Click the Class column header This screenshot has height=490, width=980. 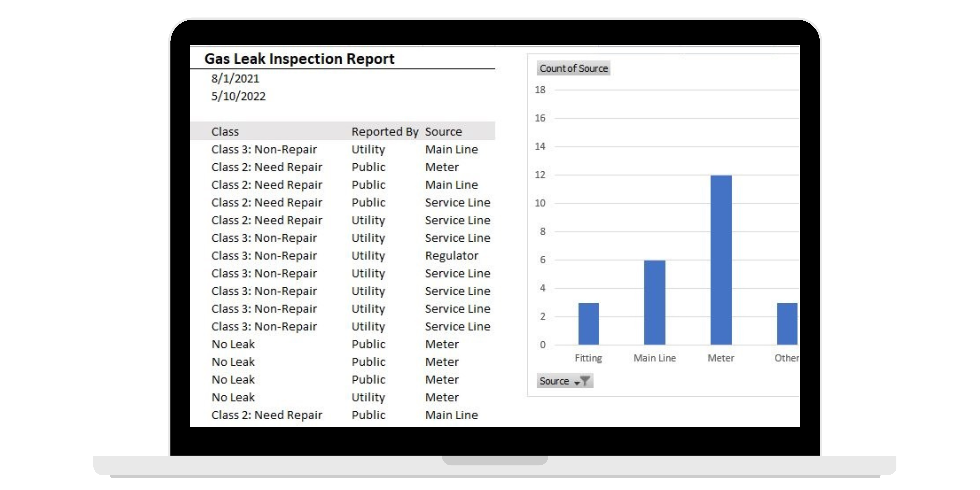[225, 132]
